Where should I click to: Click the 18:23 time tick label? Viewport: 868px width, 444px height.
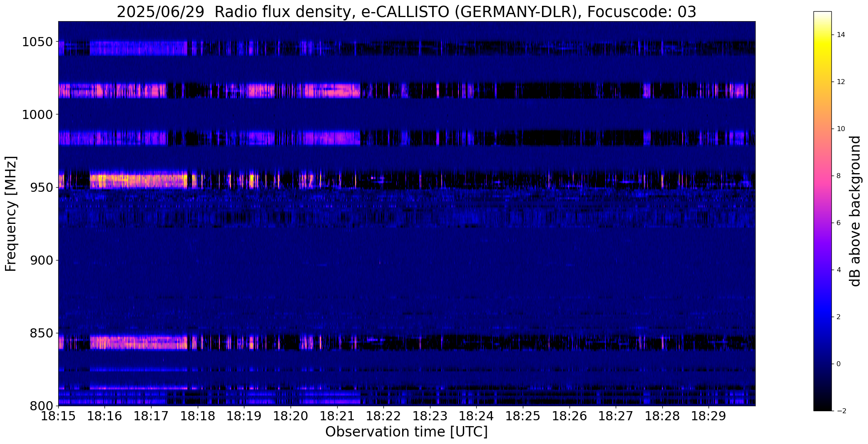coord(430,416)
